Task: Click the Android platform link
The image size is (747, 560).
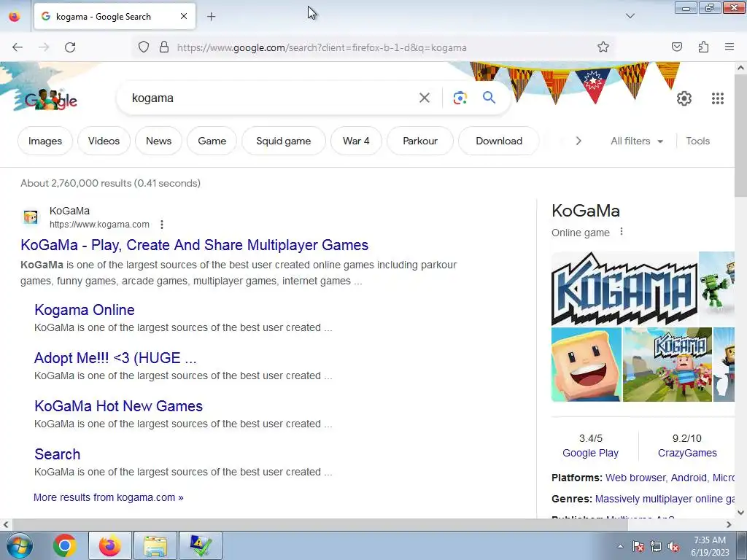Action: [x=689, y=478]
